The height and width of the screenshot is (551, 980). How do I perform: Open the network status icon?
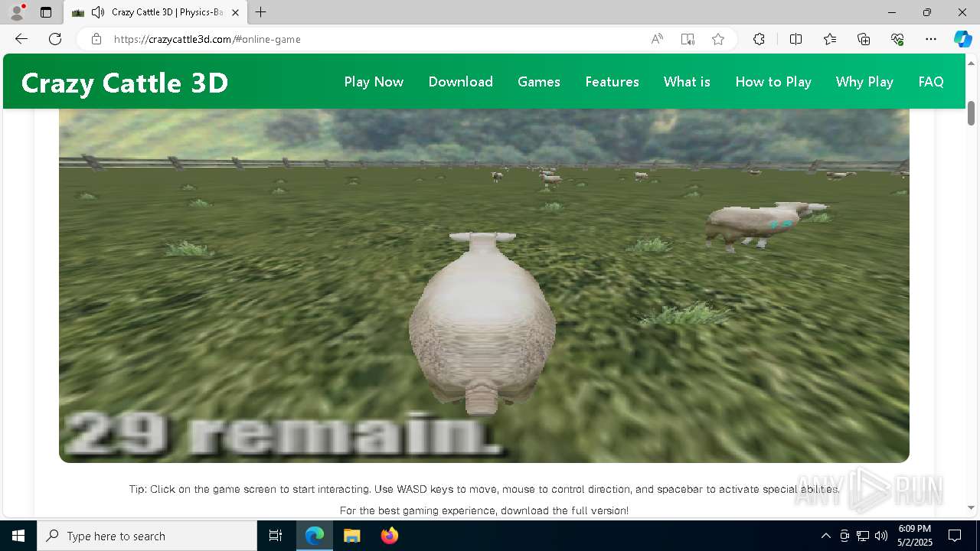[x=863, y=536]
